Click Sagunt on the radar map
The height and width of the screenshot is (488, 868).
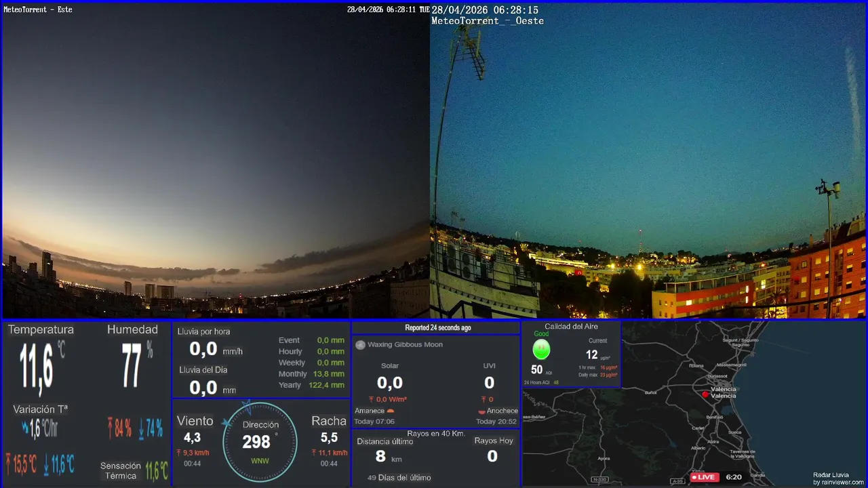741,342
